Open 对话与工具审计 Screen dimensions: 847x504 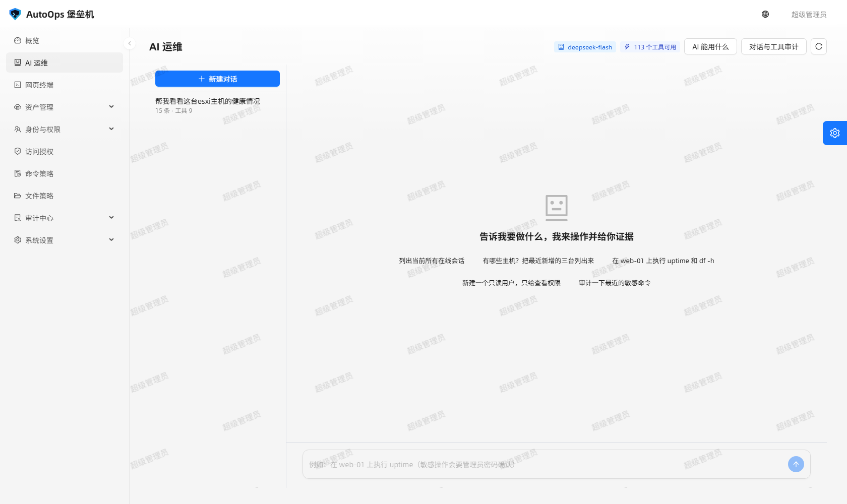(x=773, y=46)
